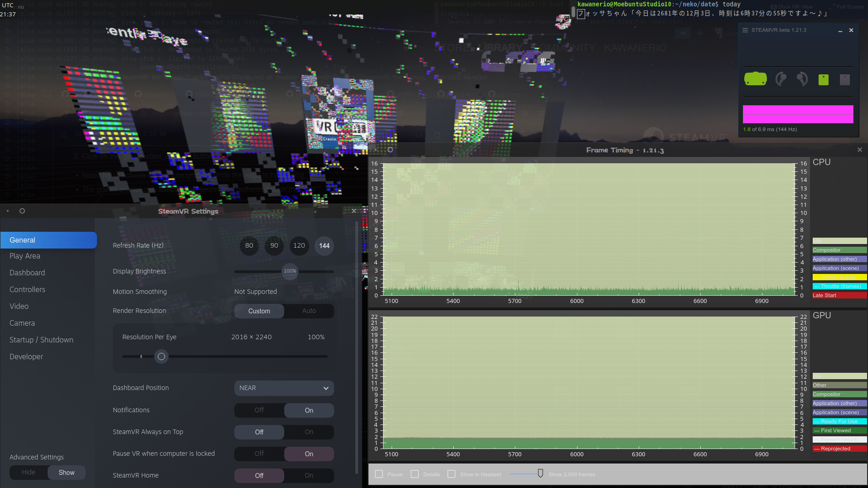868x488 pixels.
Task: Select the 144 Hz refresh rate
Action: [324, 246]
